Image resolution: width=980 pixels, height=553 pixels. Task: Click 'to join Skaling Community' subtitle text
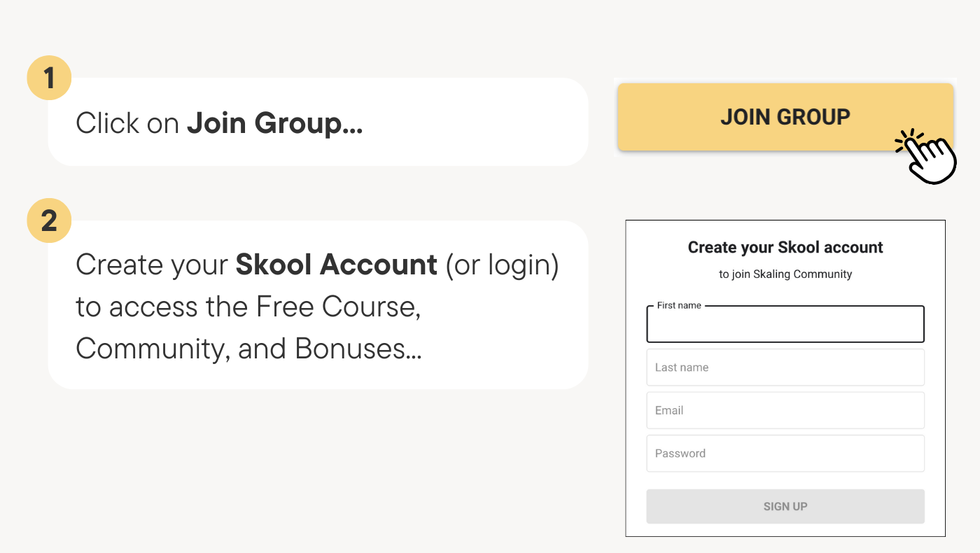pyautogui.click(x=785, y=274)
